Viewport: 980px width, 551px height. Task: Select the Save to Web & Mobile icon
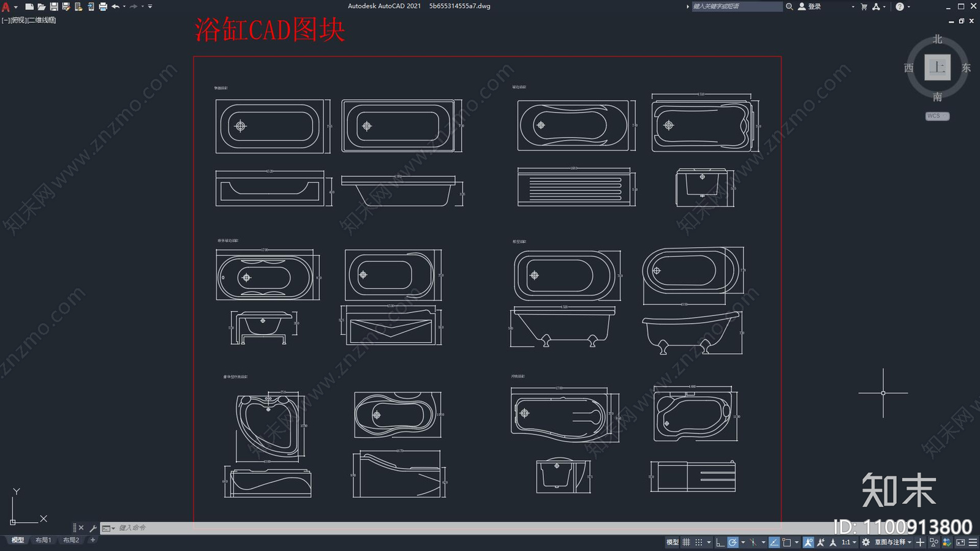[91, 7]
